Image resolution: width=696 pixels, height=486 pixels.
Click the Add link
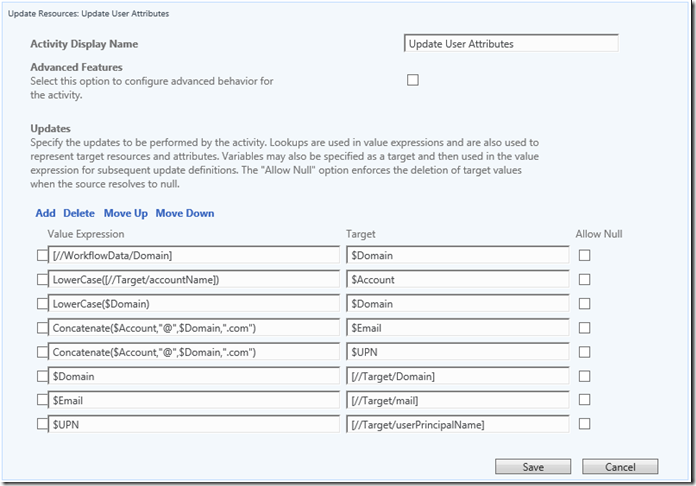point(45,213)
